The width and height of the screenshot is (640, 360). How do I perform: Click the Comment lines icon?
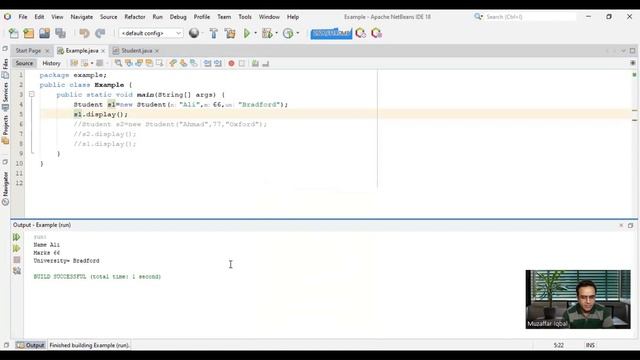(x=255, y=63)
